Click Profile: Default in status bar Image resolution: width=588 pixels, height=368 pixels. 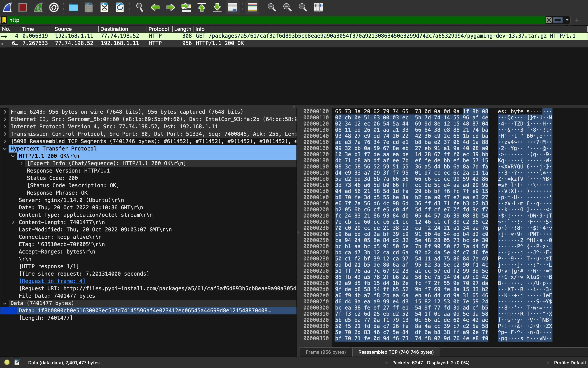click(570, 363)
